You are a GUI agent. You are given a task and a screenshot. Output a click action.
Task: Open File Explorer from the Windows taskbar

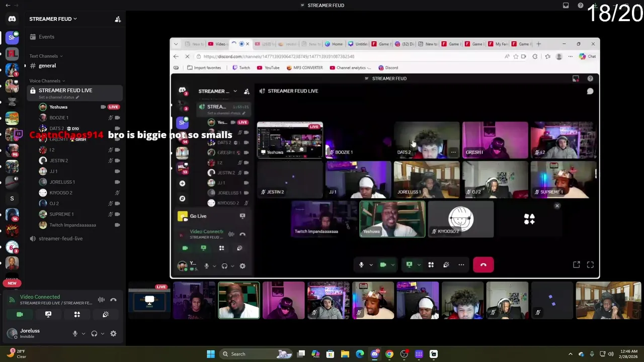[x=345, y=354]
